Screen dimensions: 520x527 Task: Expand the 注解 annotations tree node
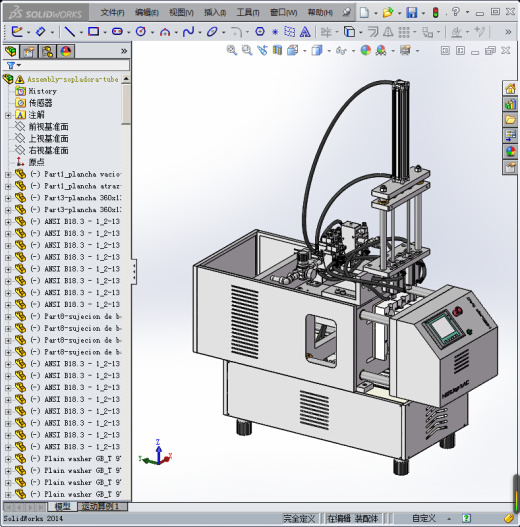point(8,115)
